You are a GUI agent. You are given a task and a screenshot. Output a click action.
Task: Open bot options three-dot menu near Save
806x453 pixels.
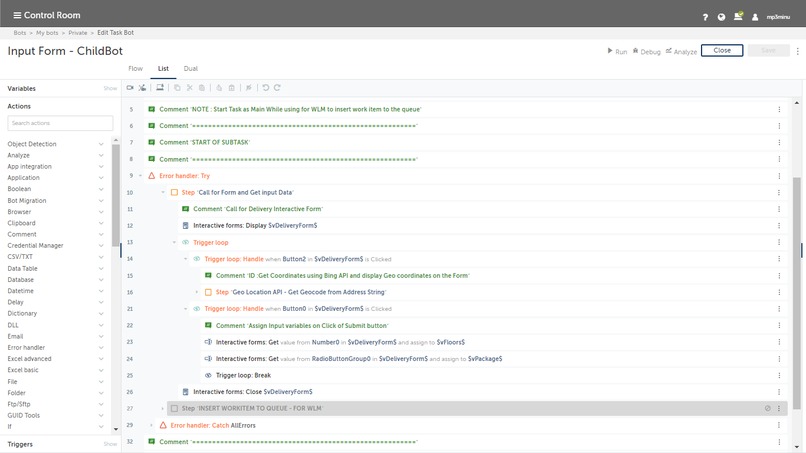[797, 51]
